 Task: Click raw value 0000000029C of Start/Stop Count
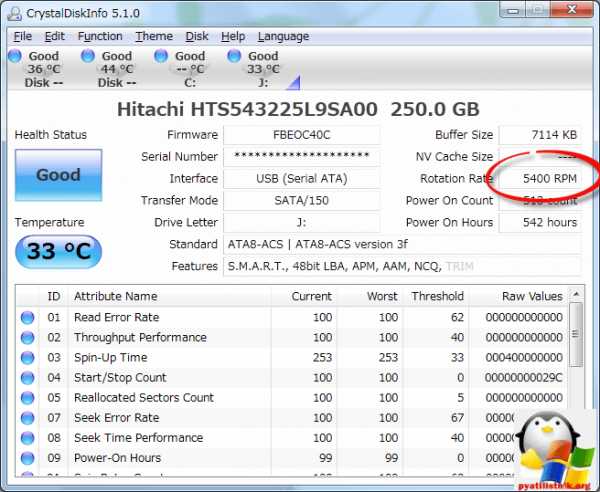click(x=523, y=378)
